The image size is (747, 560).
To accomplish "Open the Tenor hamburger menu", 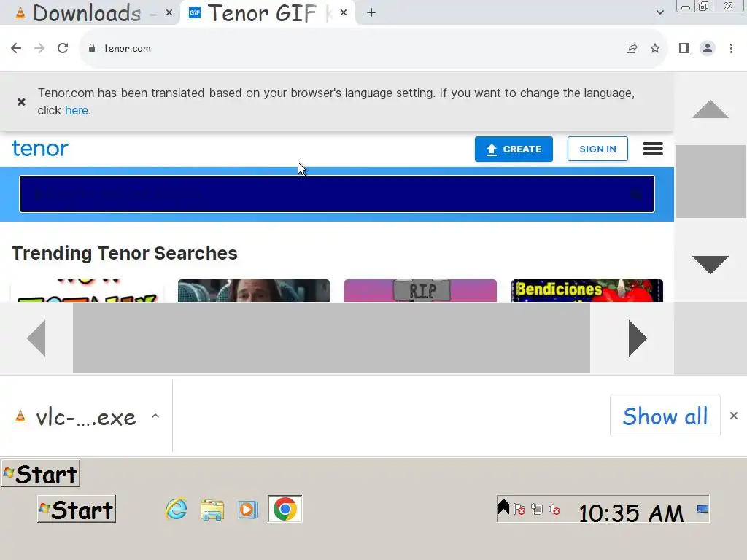I will point(653,149).
